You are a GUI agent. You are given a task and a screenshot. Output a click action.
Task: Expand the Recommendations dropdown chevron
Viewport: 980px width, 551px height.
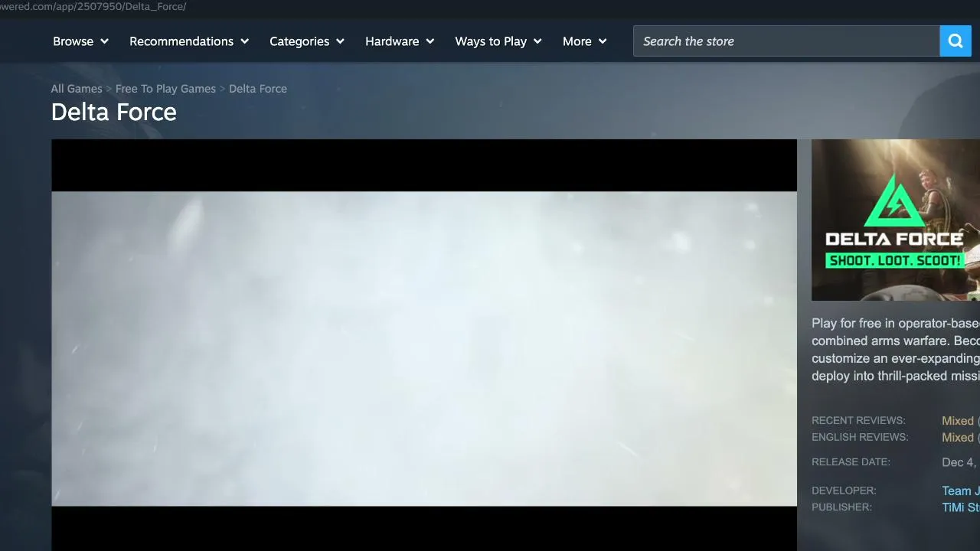244,41
